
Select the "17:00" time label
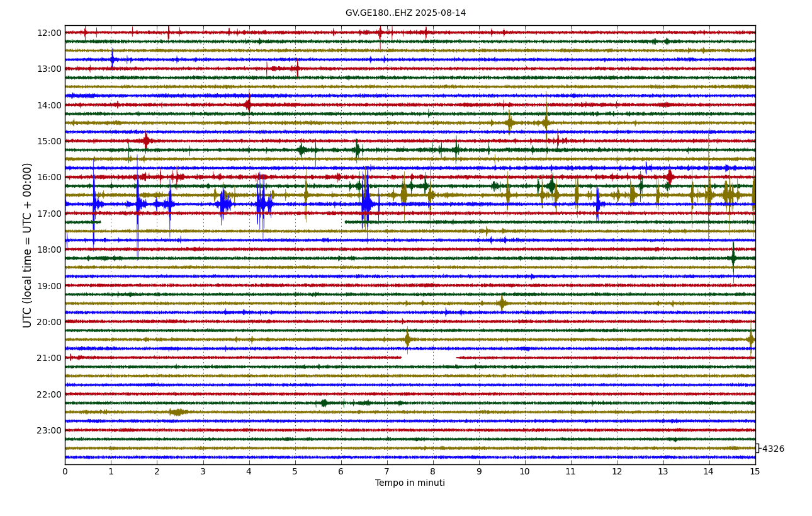pyautogui.click(x=50, y=214)
